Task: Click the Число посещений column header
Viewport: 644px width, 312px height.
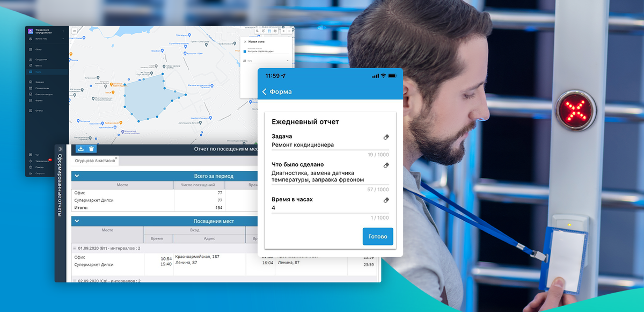Action: (199, 185)
